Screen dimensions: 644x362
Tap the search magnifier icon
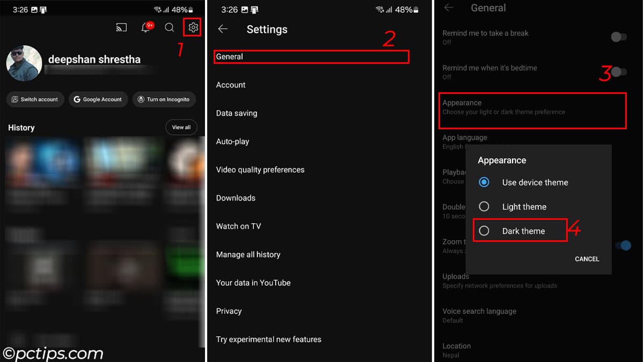(x=169, y=27)
